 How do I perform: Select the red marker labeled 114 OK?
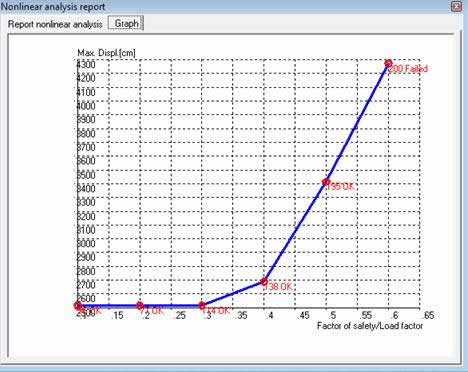(x=202, y=305)
